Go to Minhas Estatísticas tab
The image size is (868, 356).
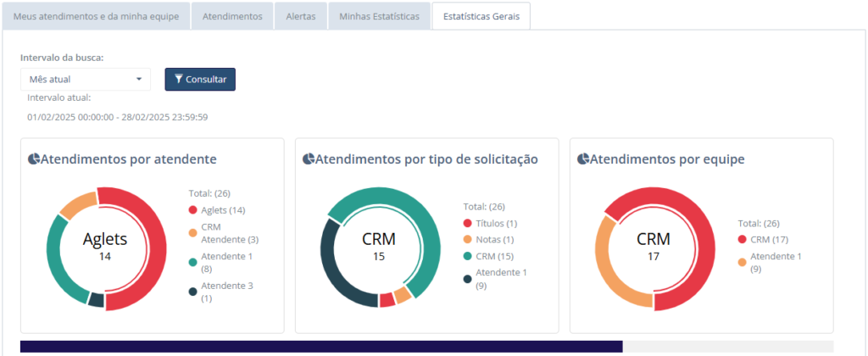click(379, 17)
